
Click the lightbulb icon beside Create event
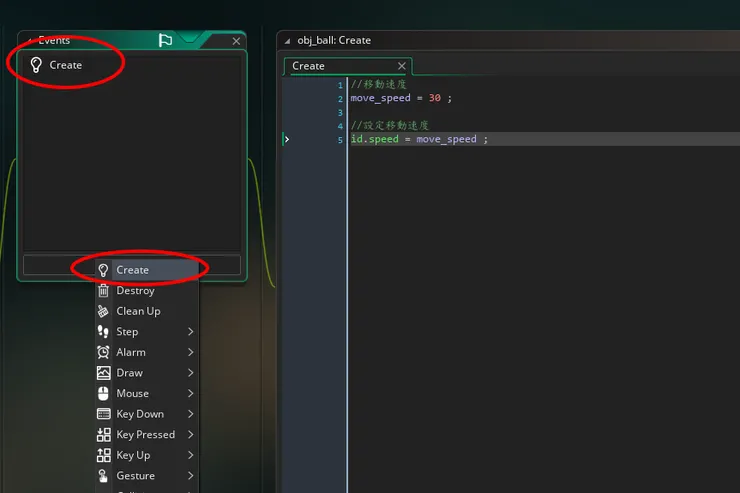point(36,65)
